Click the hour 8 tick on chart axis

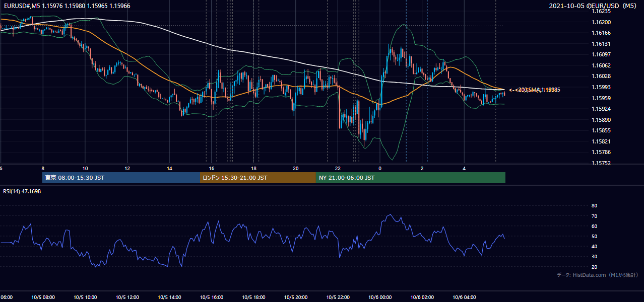(43, 168)
